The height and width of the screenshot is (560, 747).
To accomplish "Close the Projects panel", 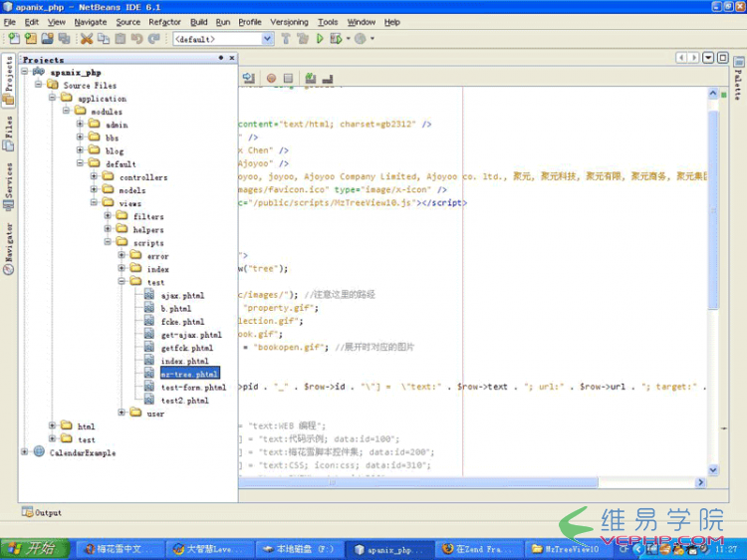I will 232,58.
